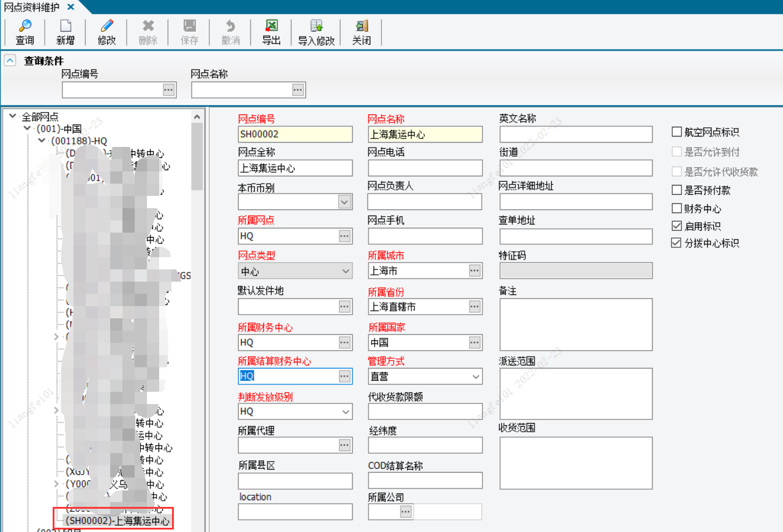Click the 英文名称 input field

point(576,134)
